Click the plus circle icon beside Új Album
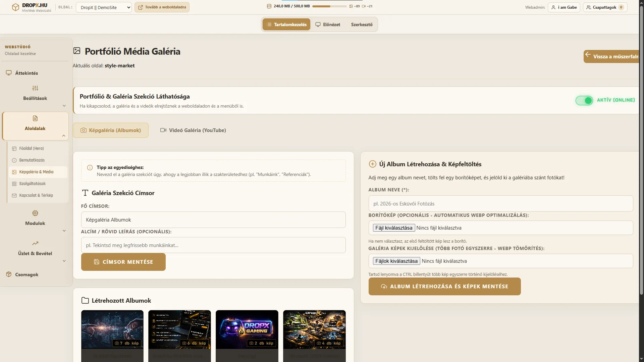Image resolution: width=644 pixels, height=362 pixels. [372, 164]
